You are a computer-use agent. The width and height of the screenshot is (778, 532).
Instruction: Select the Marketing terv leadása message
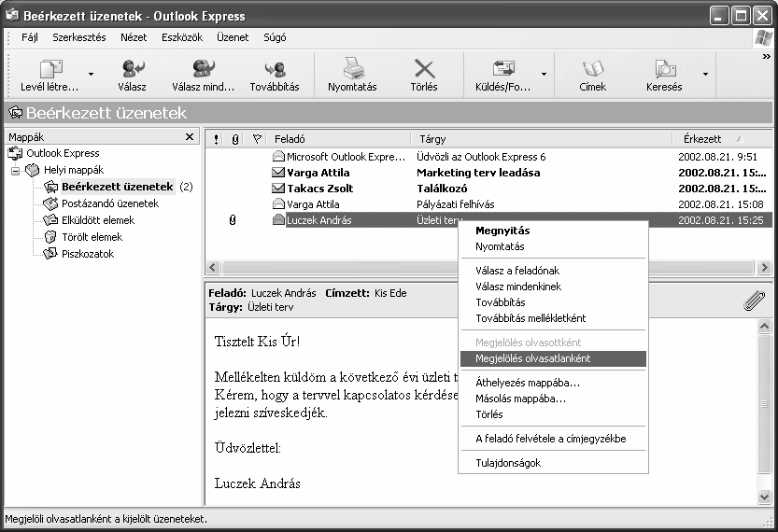pos(488,173)
